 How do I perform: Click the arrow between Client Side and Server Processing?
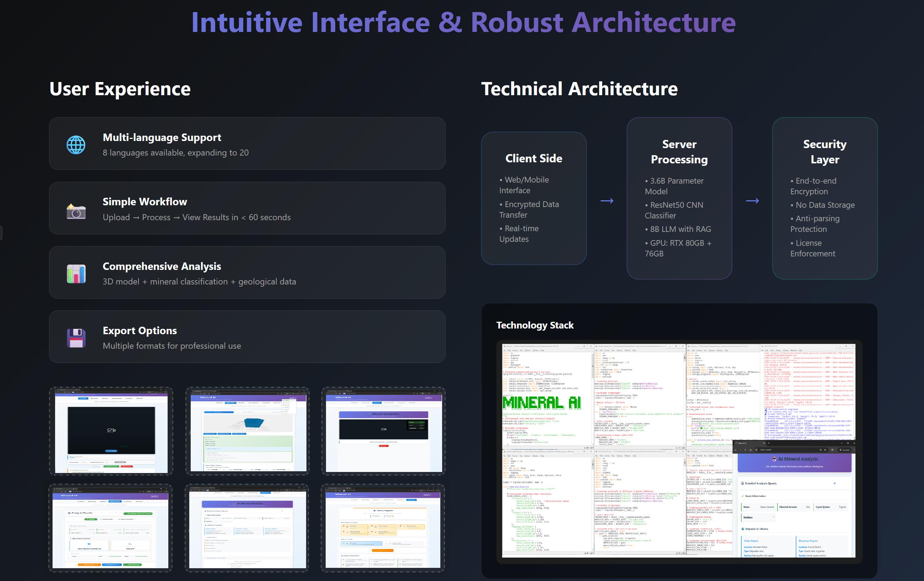click(x=607, y=201)
